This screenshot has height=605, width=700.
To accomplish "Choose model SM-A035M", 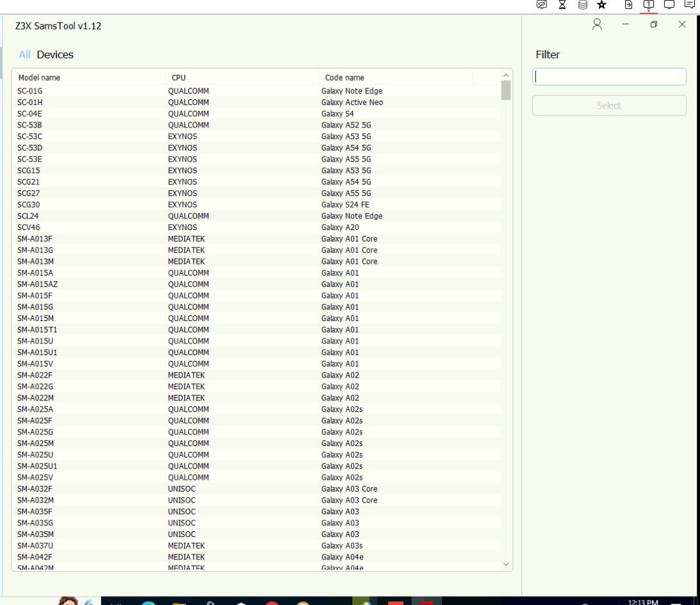I will click(257, 535).
